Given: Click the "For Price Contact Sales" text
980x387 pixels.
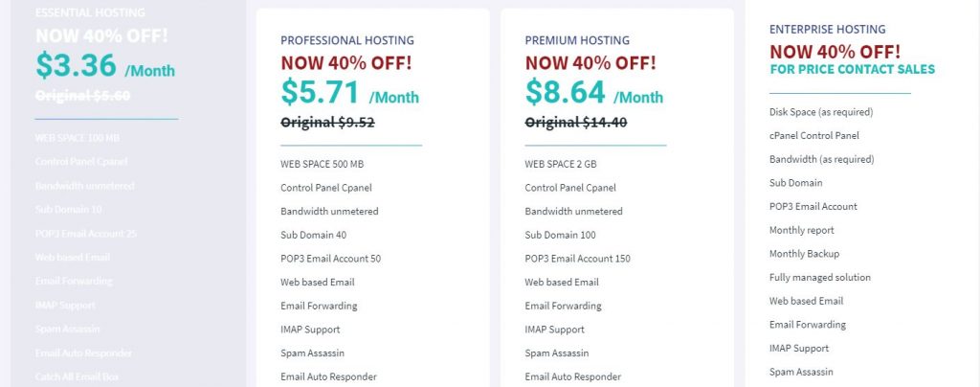Looking at the screenshot, I should [x=852, y=69].
